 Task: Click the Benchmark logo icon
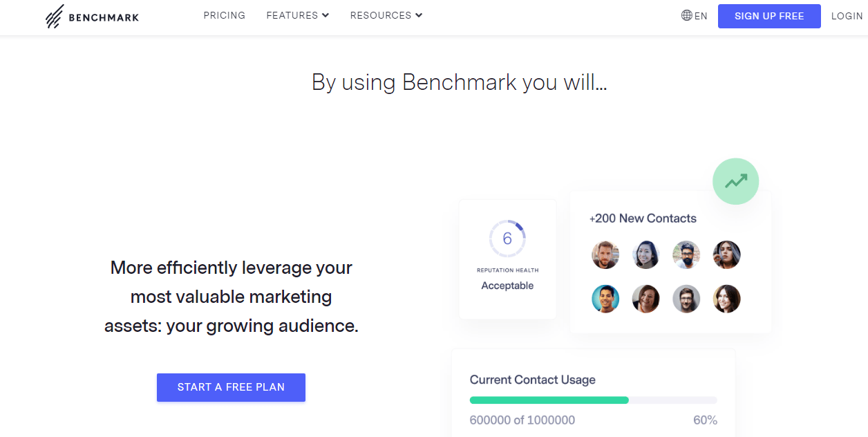click(x=55, y=17)
